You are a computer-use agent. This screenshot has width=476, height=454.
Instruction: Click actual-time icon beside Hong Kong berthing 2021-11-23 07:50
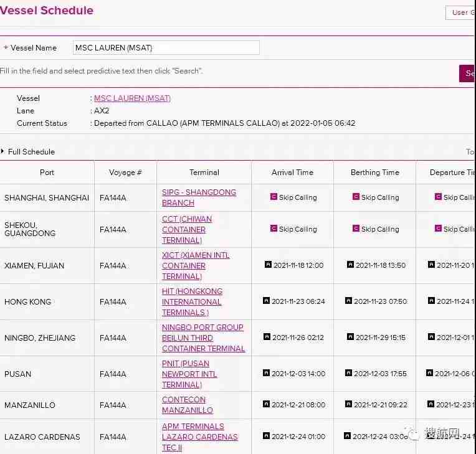click(348, 300)
